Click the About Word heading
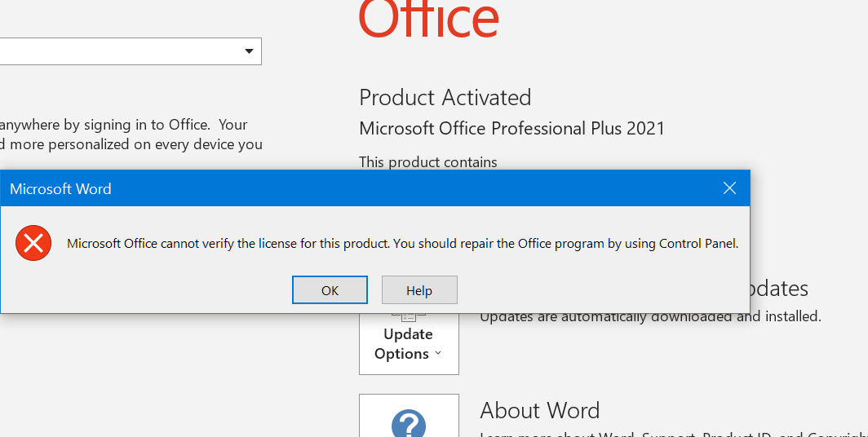 [x=540, y=410]
